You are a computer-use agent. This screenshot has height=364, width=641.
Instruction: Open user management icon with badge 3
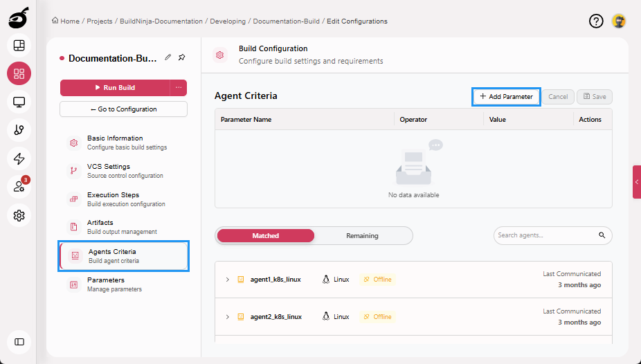pyautogui.click(x=19, y=187)
